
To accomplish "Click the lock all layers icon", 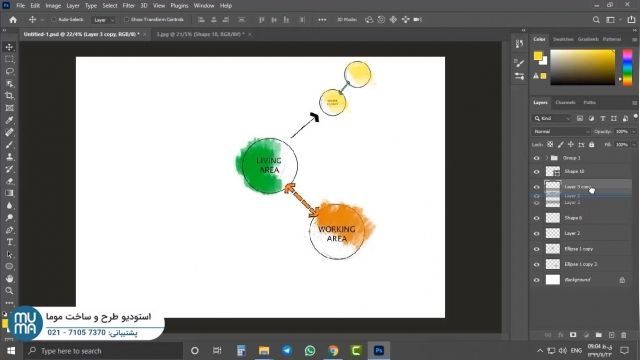I will pyautogui.click(x=592, y=144).
